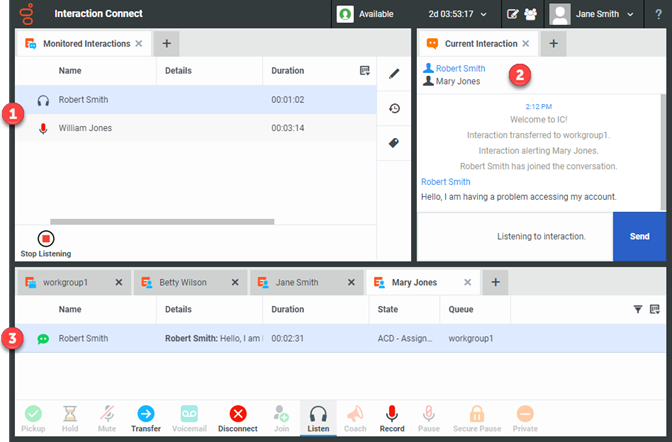This screenshot has width=672, height=442.
Task: Switch to the workgroup1 tab
Action: [x=64, y=283]
